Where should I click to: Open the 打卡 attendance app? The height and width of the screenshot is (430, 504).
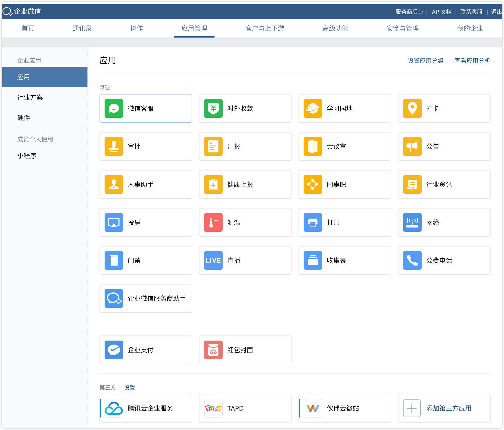[x=444, y=109]
